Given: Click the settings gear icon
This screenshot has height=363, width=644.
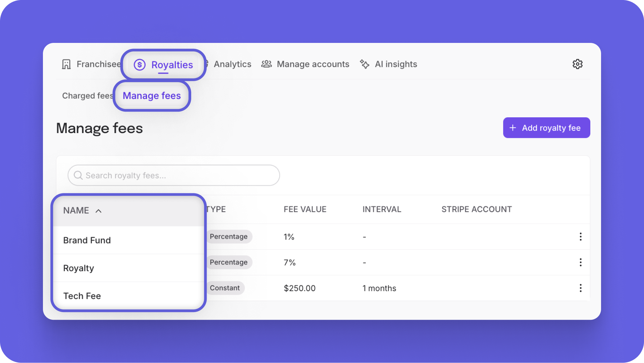Looking at the screenshot, I should tap(577, 64).
